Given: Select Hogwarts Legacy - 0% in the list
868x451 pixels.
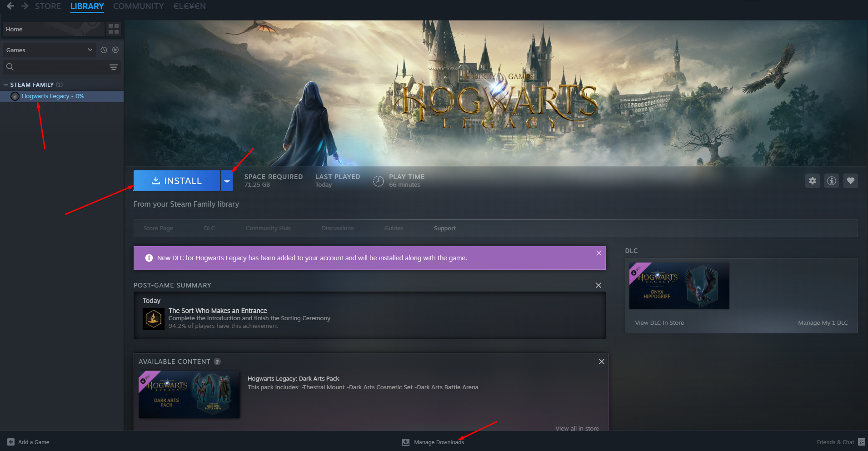Looking at the screenshot, I should [x=62, y=96].
